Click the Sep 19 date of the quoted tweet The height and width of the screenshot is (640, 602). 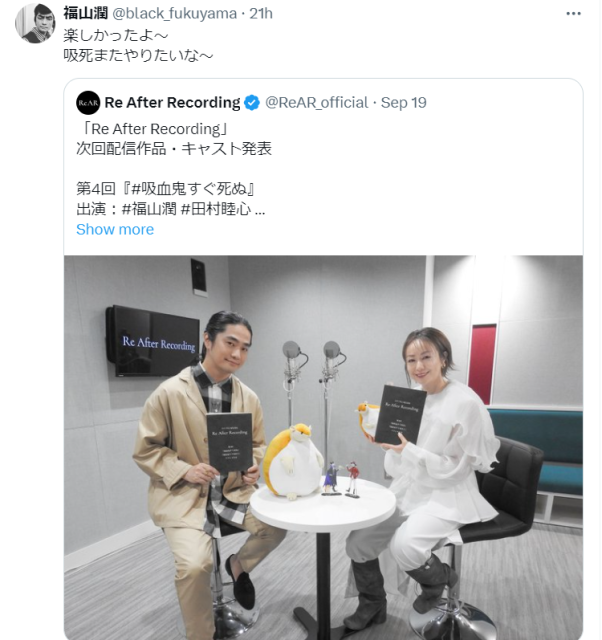(x=404, y=102)
